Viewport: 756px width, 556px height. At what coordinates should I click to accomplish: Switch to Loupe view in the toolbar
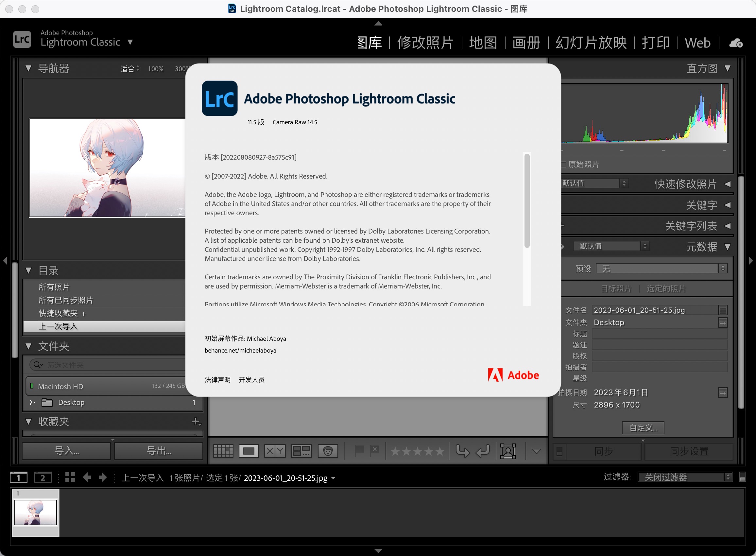(249, 451)
